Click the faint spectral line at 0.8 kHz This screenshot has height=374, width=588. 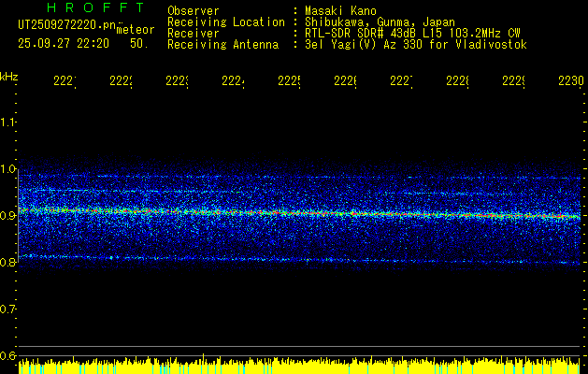[300, 259]
